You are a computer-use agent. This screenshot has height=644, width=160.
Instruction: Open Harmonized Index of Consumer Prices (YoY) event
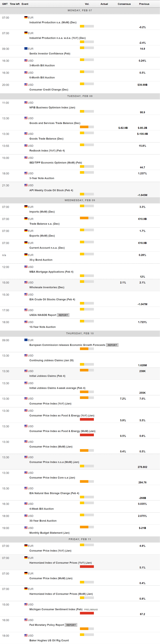pos(60,563)
